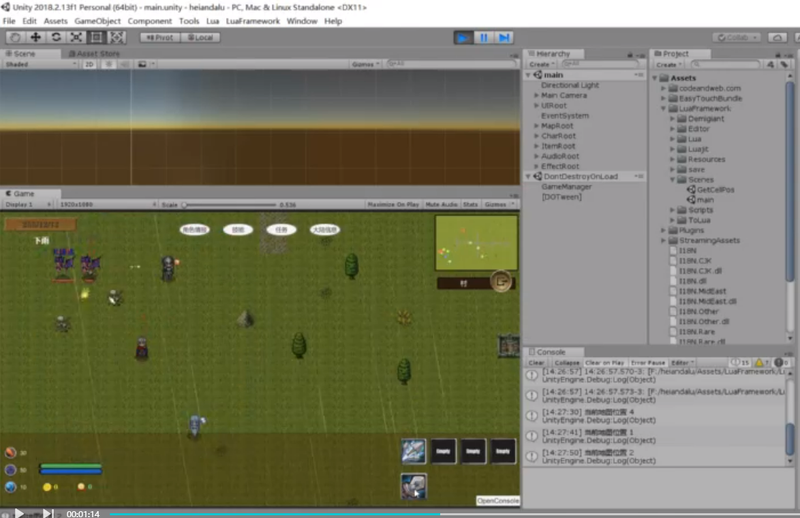Image resolution: width=800 pixels, height=518 pixels.
Task: Open the File menu
Action: point(9,21)
